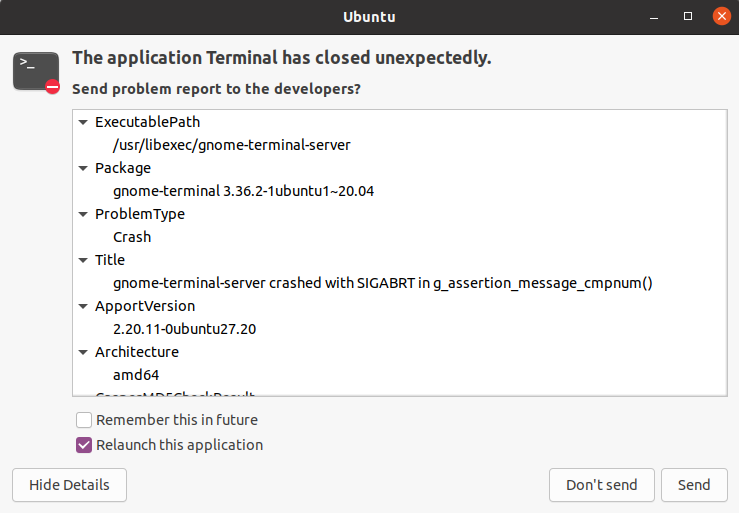The height and width of the screenshot is (513, 739).
Task: Collapse the ApportVersion entry
Action: click(x=84, y=306)
